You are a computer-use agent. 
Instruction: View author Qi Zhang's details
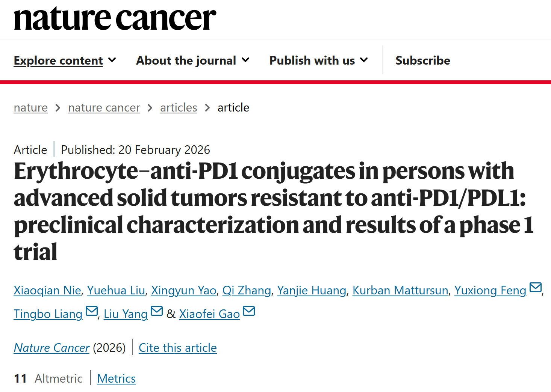click(247, 290)
